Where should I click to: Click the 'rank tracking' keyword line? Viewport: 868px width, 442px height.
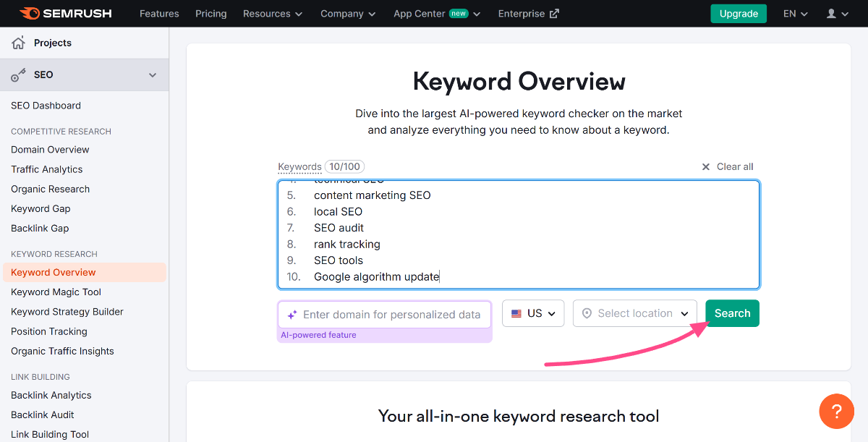coord(346,244)
